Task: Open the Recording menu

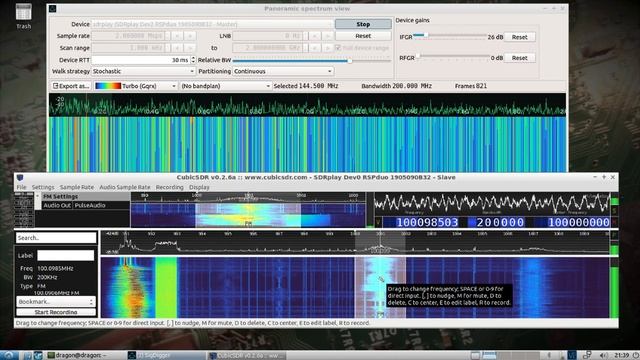Action: tap(169, 187)
